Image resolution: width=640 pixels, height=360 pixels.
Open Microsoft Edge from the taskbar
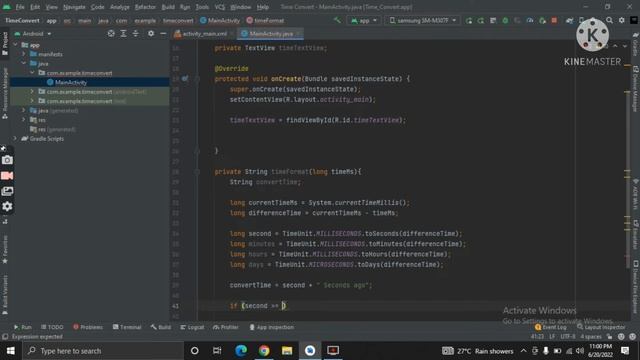[241, 351]
